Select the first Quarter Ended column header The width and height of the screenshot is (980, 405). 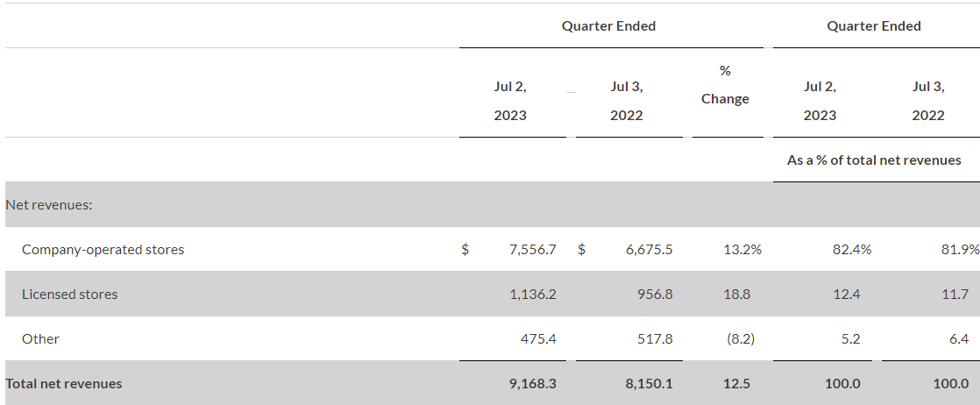[608, 25]
